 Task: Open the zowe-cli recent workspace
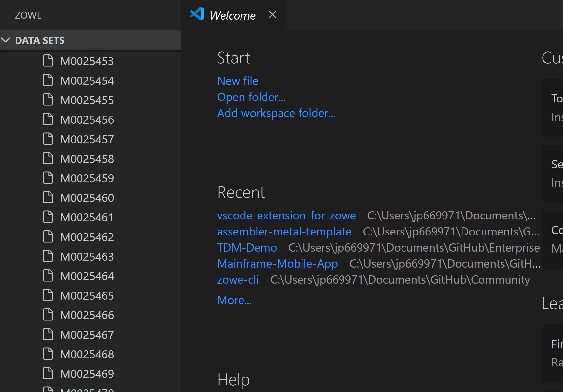point(238,279)
